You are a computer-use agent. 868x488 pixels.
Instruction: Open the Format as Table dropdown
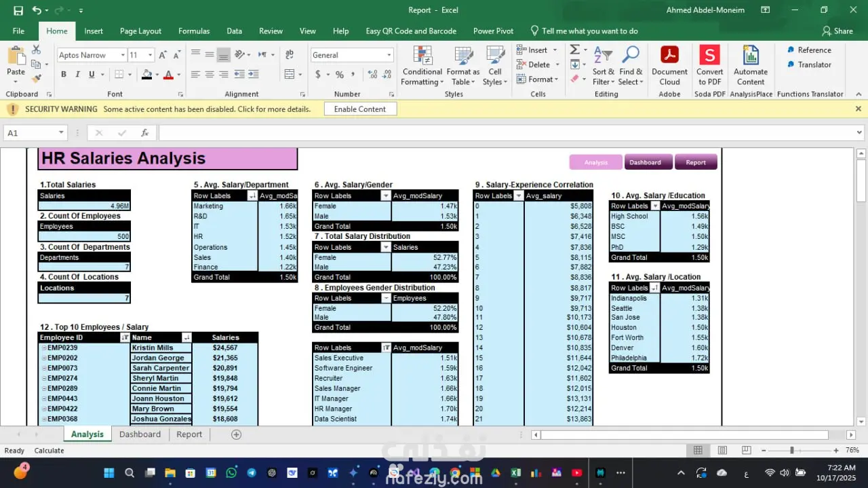(x=462, y=65)
